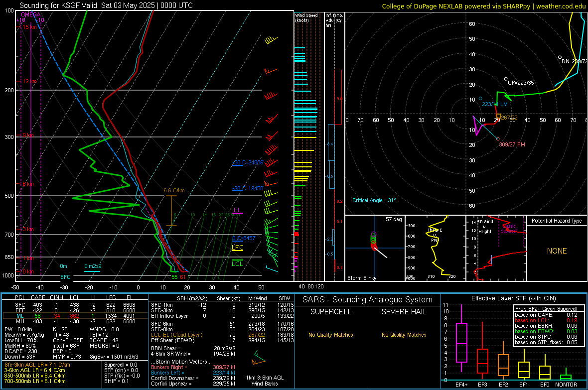The width and height of the screenshot is (588, 390).
Task: Click "No Quality Matches" under SEVERE HAIL
Action: tap(404, 335)
